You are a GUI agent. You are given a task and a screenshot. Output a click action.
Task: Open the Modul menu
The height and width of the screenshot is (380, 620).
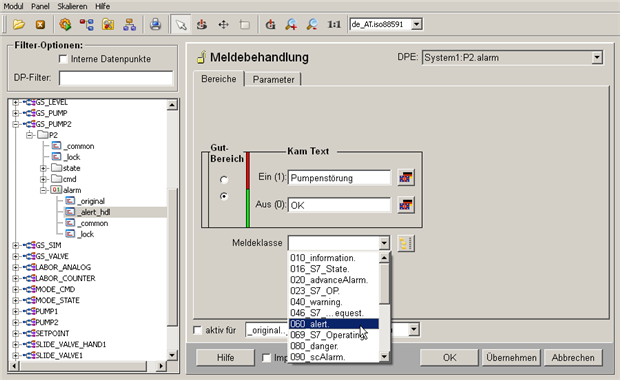click(13, 6)
